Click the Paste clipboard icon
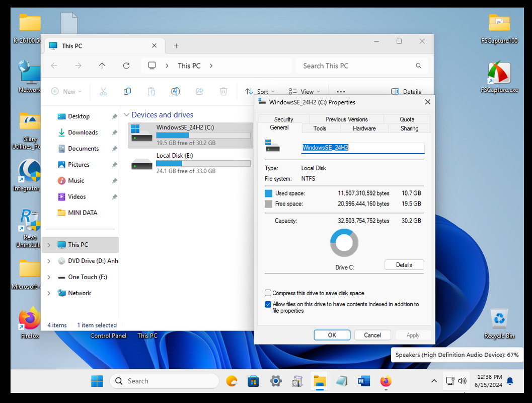This screenshot has width=532, height=403. [x=151, y=91]
